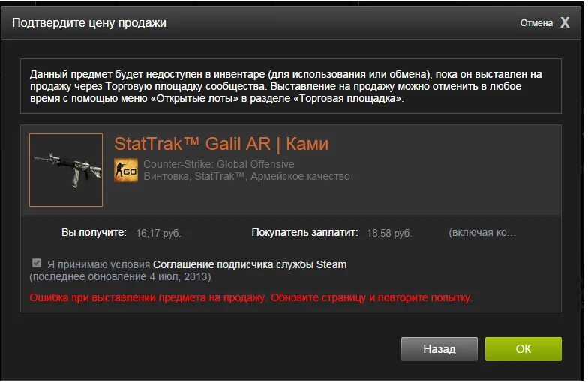Confirm the sale with the green OK button
This screenshot has width=588, height=382.
[523, 349]
